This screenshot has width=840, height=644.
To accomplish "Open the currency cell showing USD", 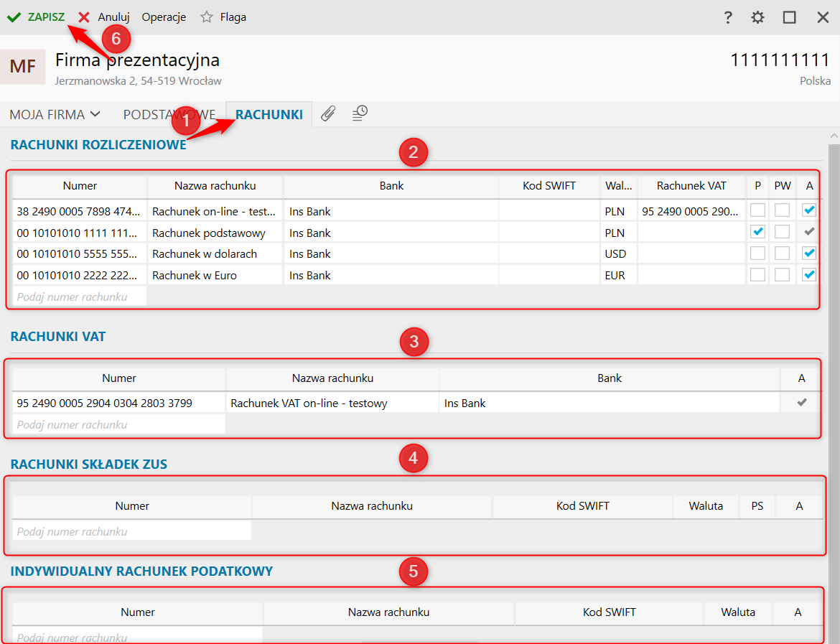I will pyautogui.click(x=616, y=254).
